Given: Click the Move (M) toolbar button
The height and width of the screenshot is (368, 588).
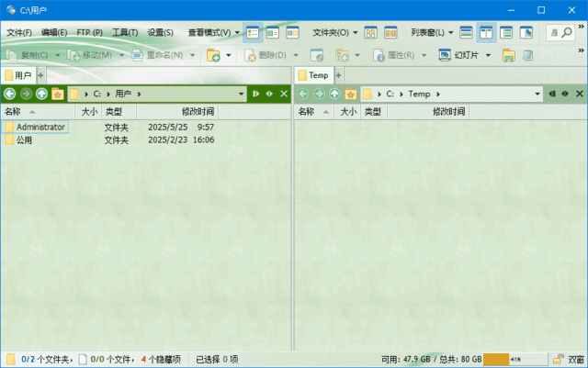Looking at the screenshot, I should 90,55.
